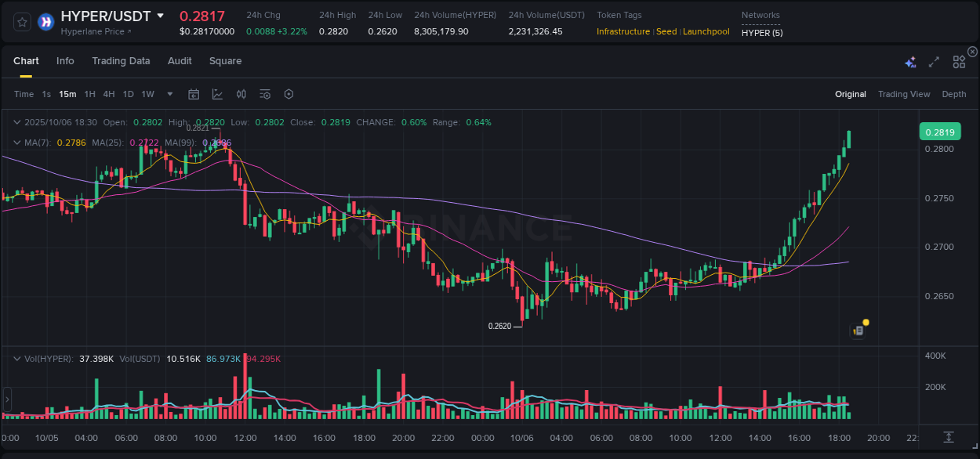Switch to the Trading Data tab

pyautogui.click(x=121, y=61)
